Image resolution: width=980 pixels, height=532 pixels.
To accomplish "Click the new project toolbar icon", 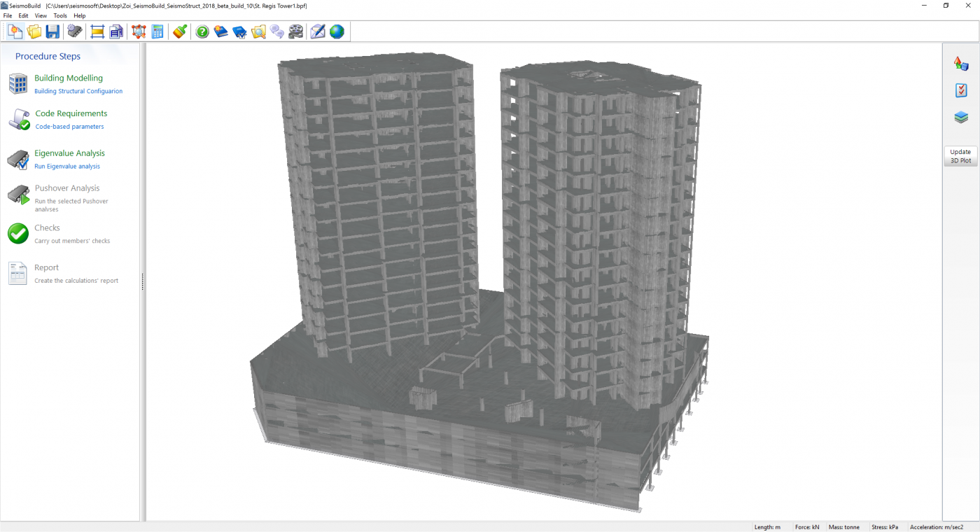I will (15, 31).
